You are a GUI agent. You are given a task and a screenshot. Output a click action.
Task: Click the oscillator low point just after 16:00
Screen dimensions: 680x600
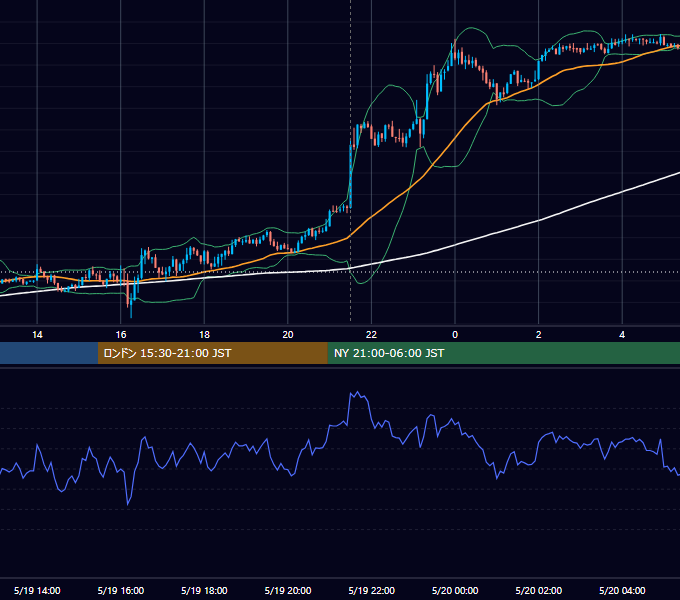[128, 504]
